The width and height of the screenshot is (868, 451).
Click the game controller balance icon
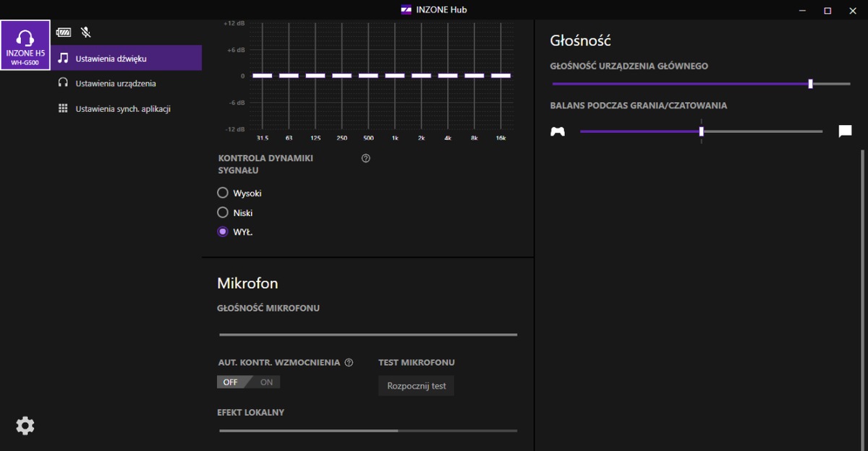[558, 132]
